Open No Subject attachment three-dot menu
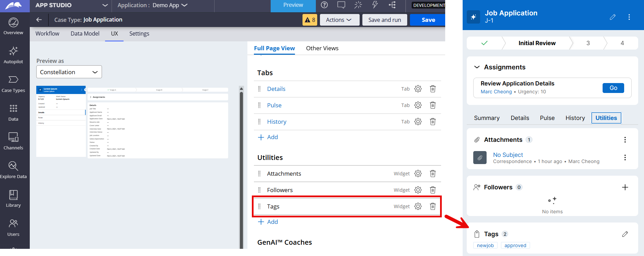This screenshot has width=644, height=256. click(625, 158)
